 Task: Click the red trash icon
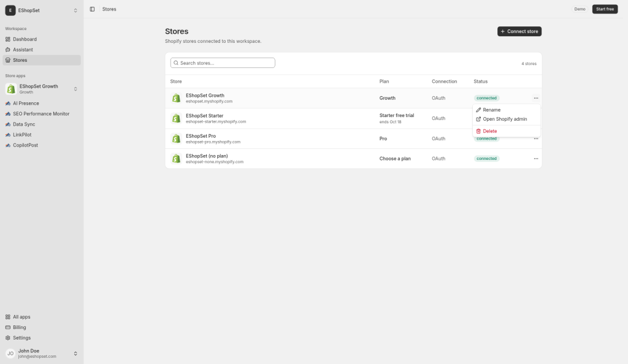pyautogui.click(x=478, y=131)
